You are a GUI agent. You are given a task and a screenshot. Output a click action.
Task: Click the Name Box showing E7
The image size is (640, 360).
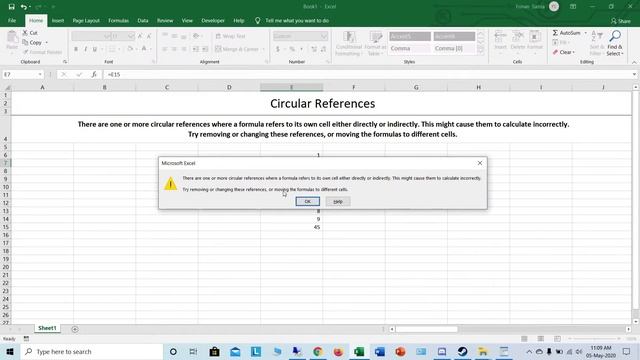[22, 75]
